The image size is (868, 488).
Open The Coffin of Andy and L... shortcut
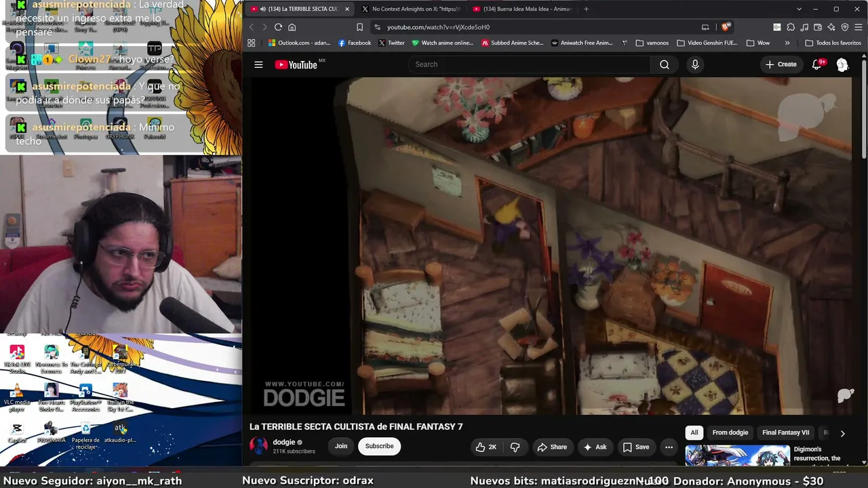(85, 359)
